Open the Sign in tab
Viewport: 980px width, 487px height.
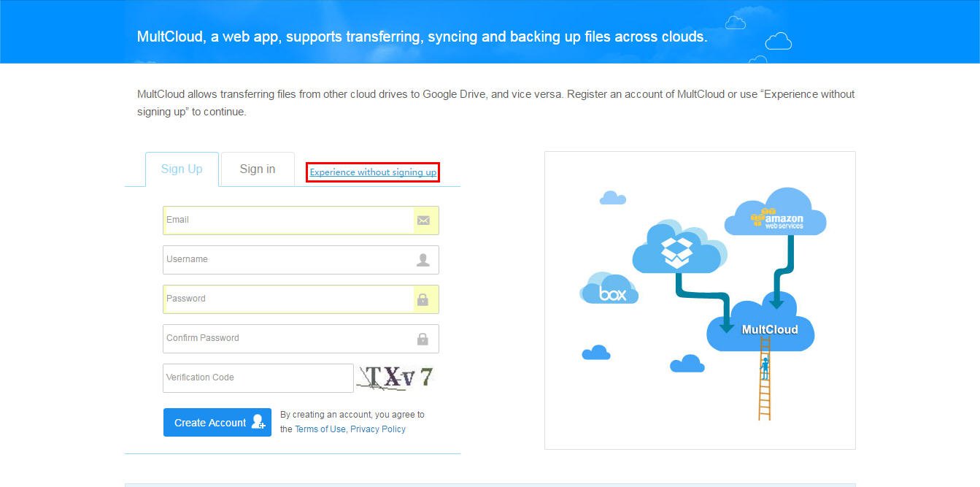pyautogui.click(x=258, y=169)
